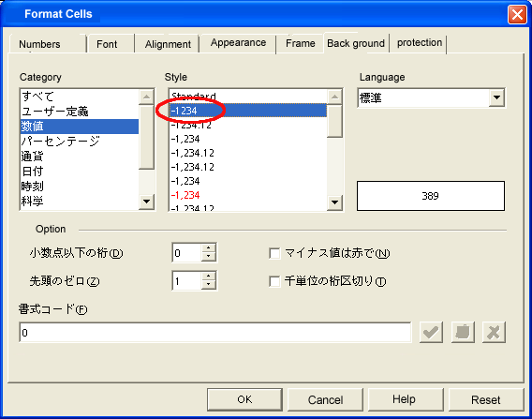
Task: Enable 千単位の桁区切り checkbox
Action: (274, 281)
